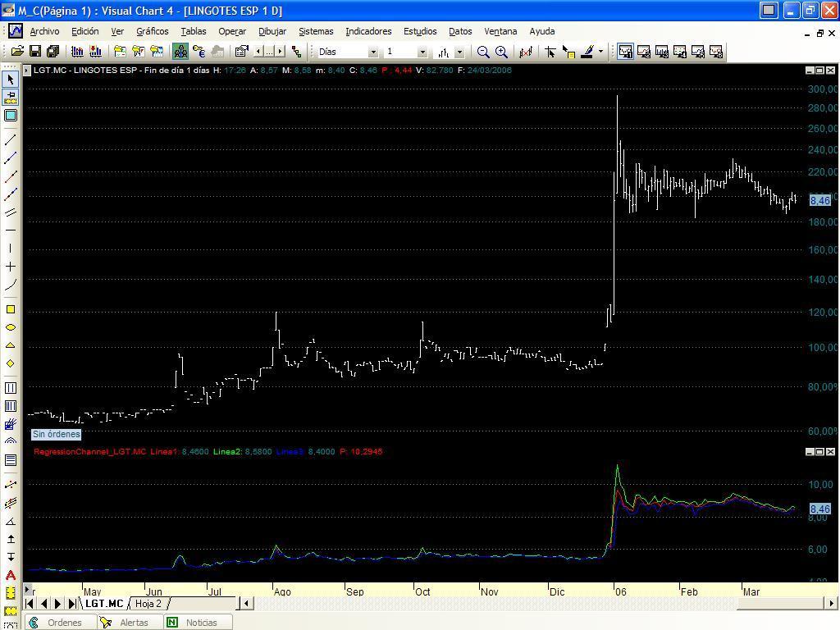Click the pointer with yellow note icon

point(568,52)
